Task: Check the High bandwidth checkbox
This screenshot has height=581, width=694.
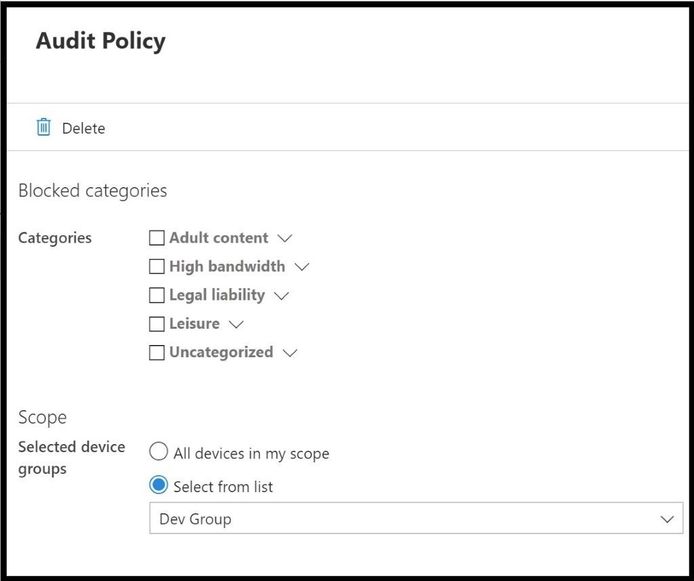Action: (x=157, y=266)
